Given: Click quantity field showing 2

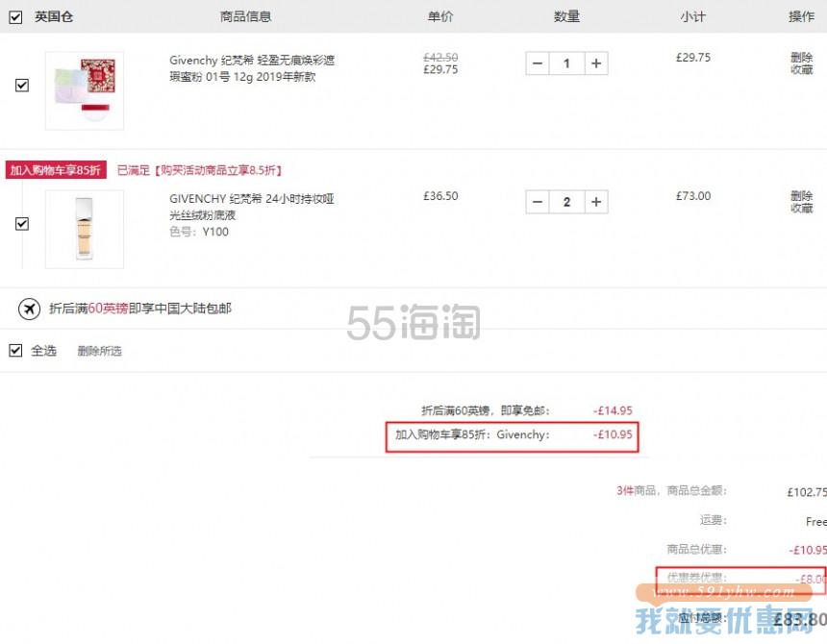Looking at the screenshot, I should coord(566,202).
